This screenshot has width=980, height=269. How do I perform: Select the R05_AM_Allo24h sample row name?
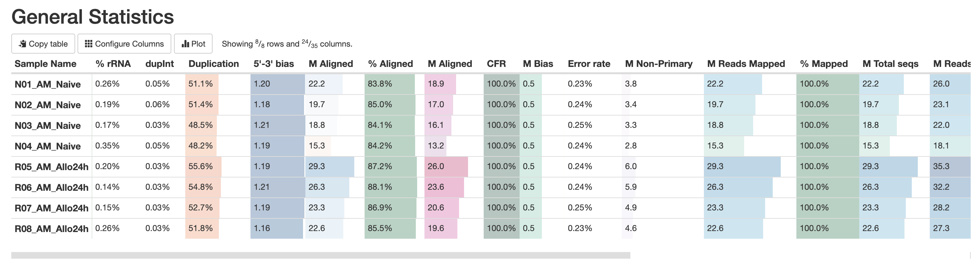click(x=51, y=167)
